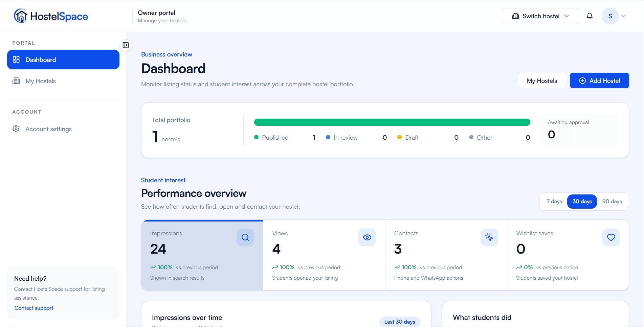The height and width of the screenshot is (327, 644).
Task: Select the 30 days range
Action: [x=582, y=202]
